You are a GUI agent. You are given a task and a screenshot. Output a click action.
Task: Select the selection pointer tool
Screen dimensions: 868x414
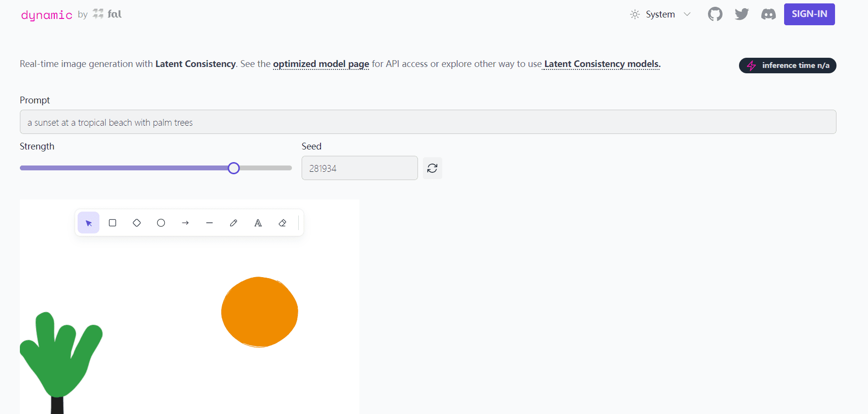[88, 223]
